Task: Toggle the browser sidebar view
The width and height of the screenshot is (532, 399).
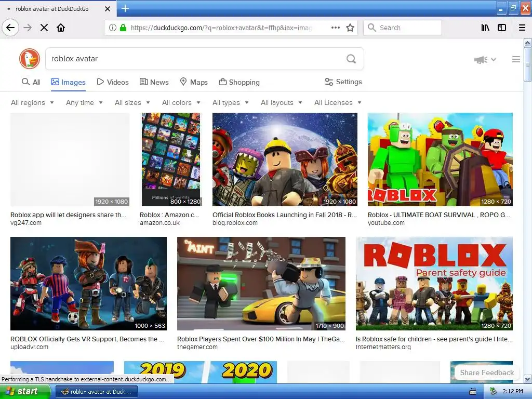Action: coord(502,28)
